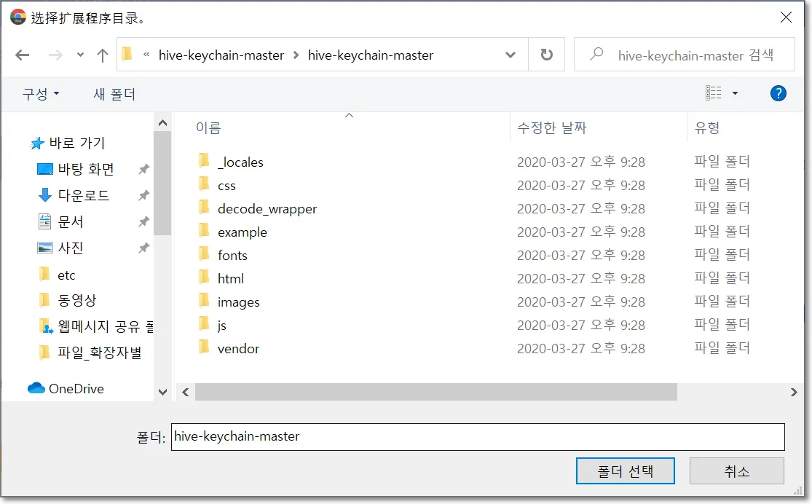Select the decode_wrapper folder

267,209
